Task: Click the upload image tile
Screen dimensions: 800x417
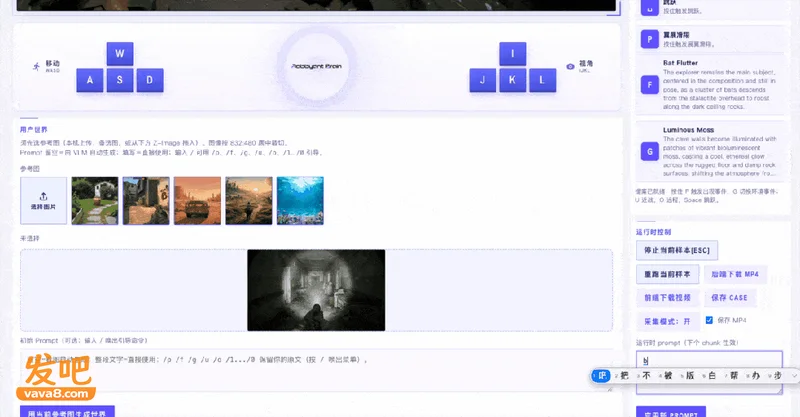Action: (x=43, y=201)
